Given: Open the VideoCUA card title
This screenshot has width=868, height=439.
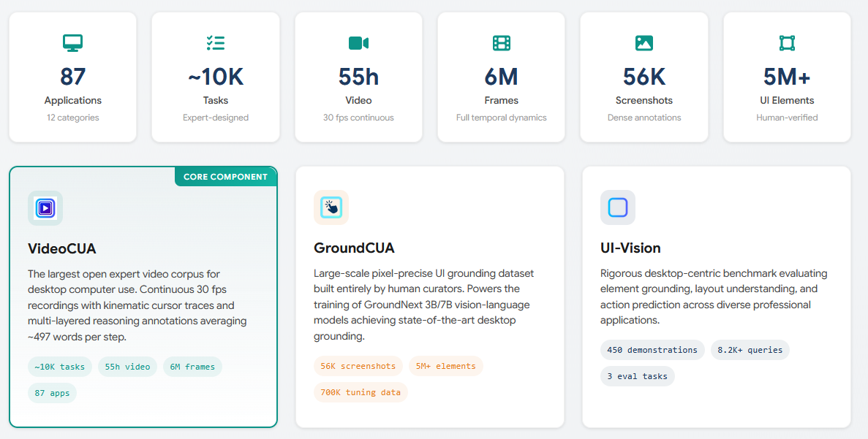Looking at the screenshot, I should coord(62,248).
